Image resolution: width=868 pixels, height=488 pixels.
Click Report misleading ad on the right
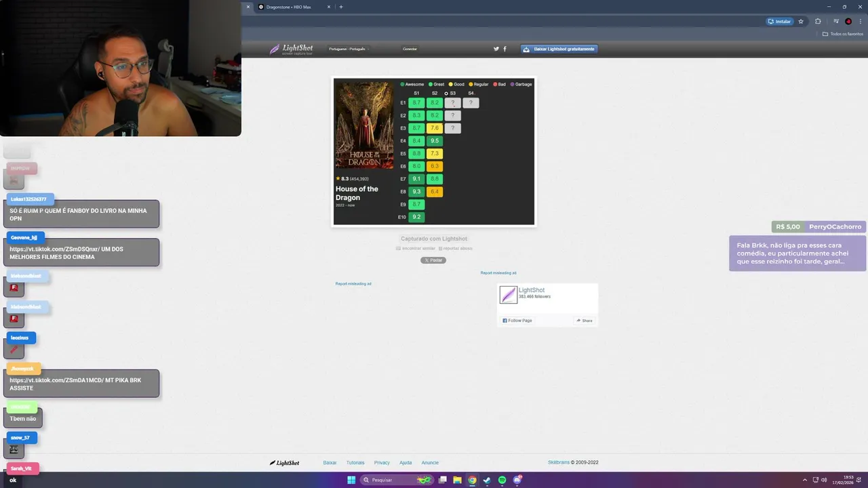point(498,273)
